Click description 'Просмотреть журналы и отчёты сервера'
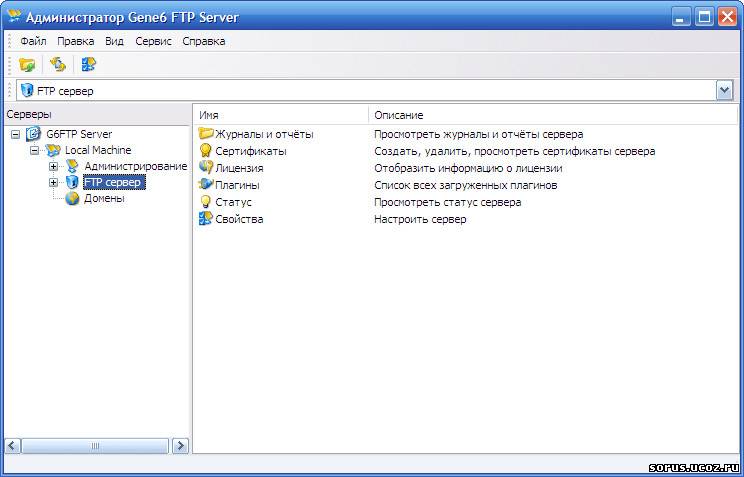Screen dimensions: 744x477 (x=478, y=134)
